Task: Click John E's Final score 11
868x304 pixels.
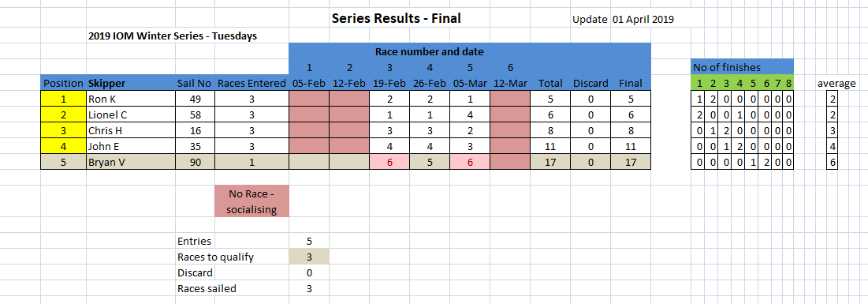Action: [x=631, y=146]
